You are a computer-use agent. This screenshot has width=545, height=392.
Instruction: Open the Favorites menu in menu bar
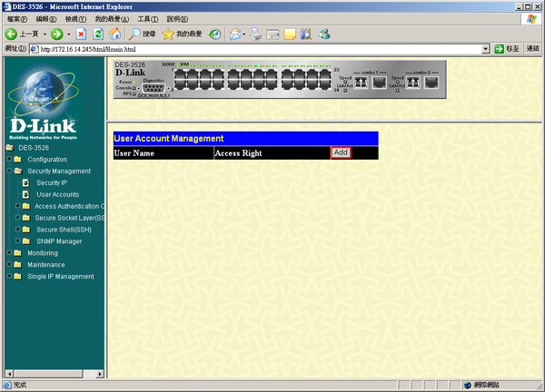click(x=112, y=19)
